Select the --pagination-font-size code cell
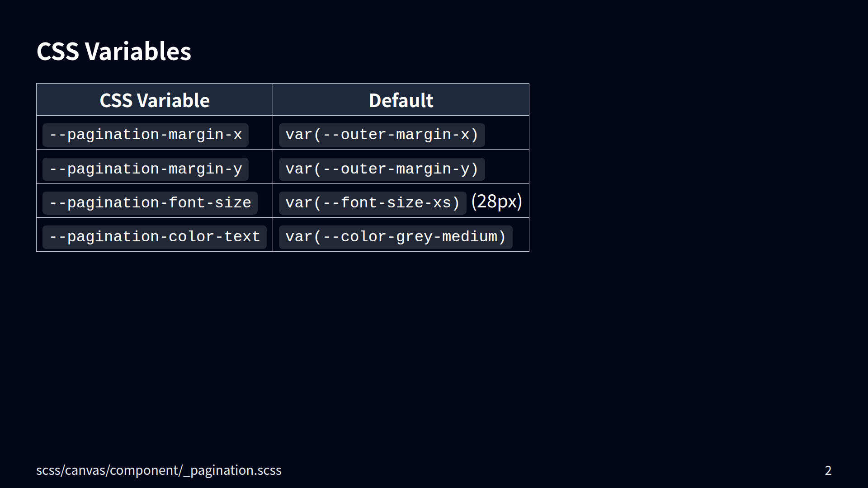Screen dimensions: 868x488 pos(150,203)
